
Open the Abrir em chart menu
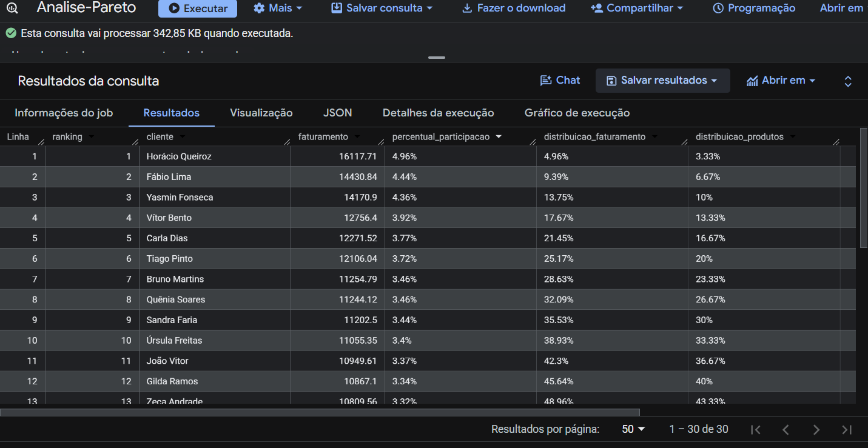pos(781,81)
